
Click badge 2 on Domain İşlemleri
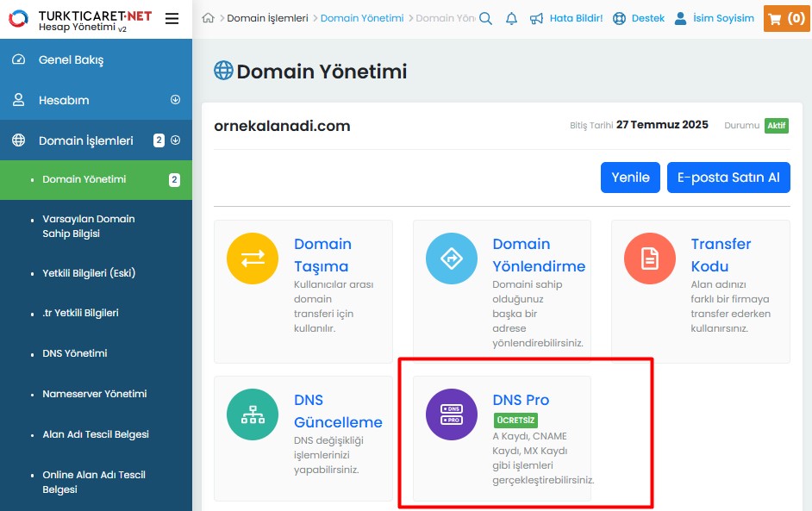(x=159, y=140)
